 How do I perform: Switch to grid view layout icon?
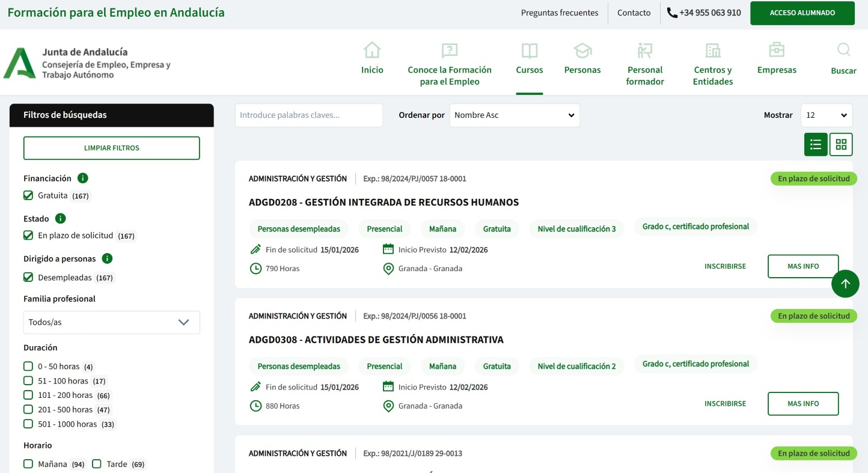[x=841, y=144]
